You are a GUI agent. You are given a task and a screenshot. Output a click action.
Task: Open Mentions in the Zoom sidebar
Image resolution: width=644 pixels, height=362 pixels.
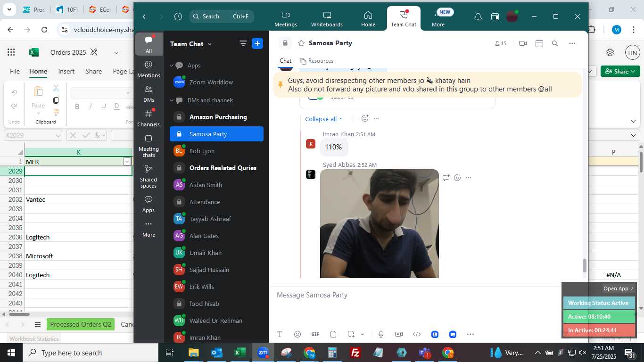[x=149, y=69]
